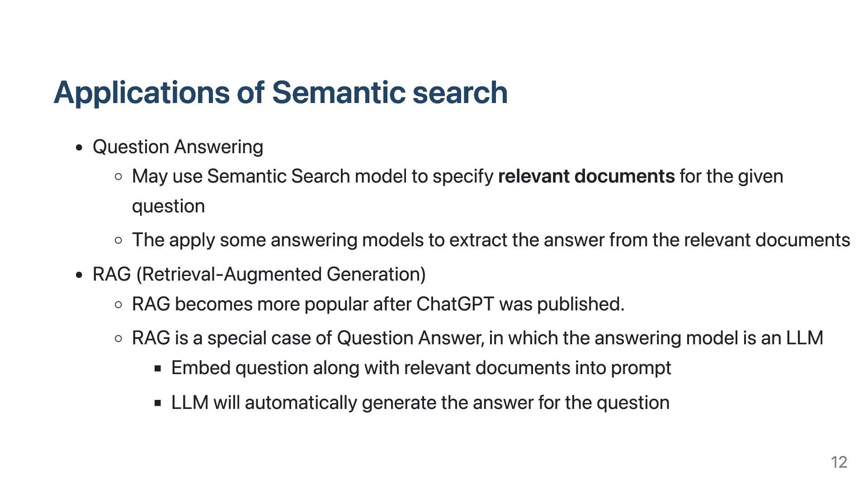Click the hollow bullet before 'May use Semantic'

(118, 177)
